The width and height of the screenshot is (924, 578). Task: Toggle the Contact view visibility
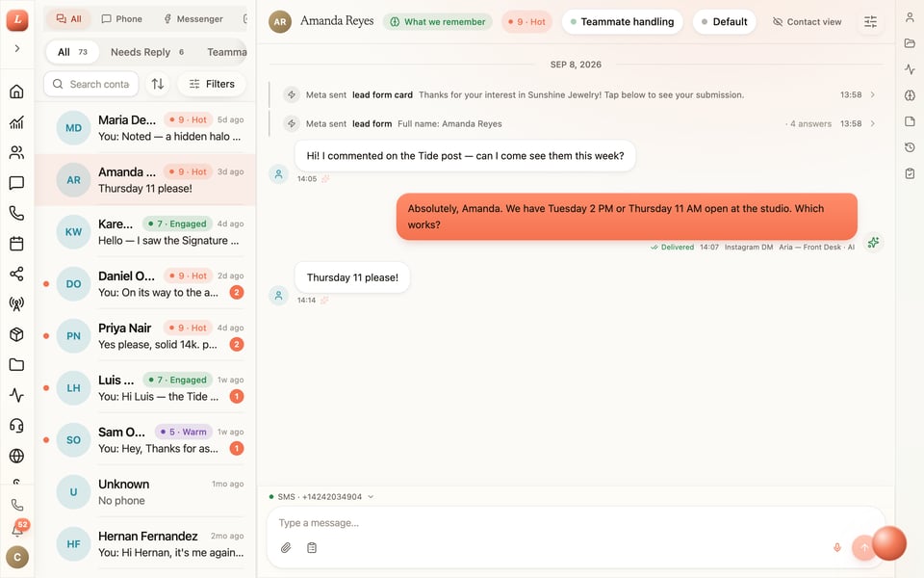tap(807, 22)
